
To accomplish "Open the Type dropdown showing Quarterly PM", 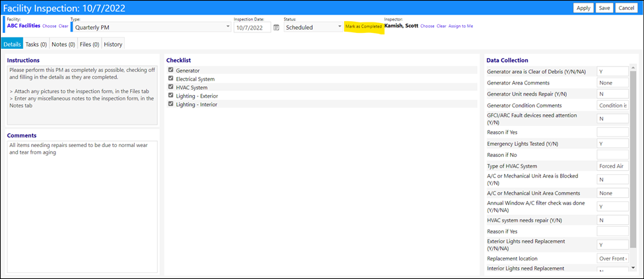I will click(x=151, y=28).
